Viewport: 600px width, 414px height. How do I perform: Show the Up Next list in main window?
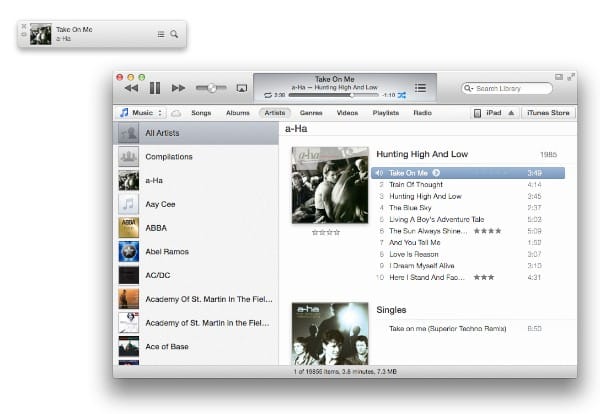[420, 88]
